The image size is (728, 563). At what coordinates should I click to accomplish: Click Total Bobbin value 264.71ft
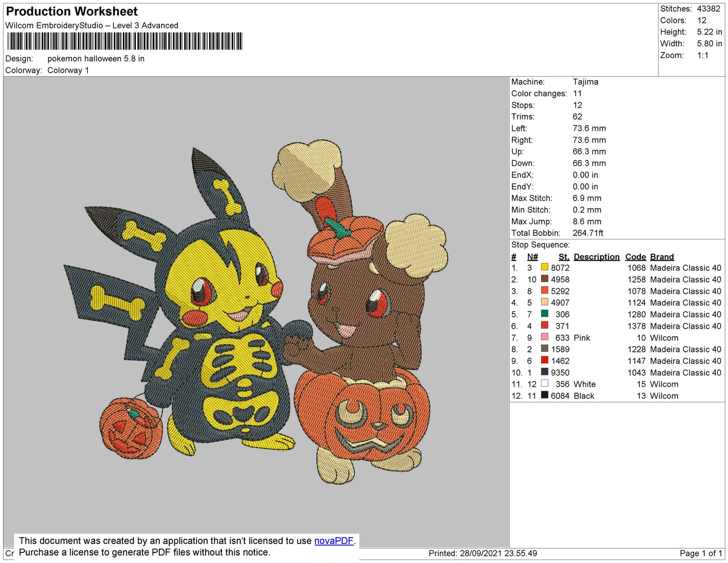point(588,233)
